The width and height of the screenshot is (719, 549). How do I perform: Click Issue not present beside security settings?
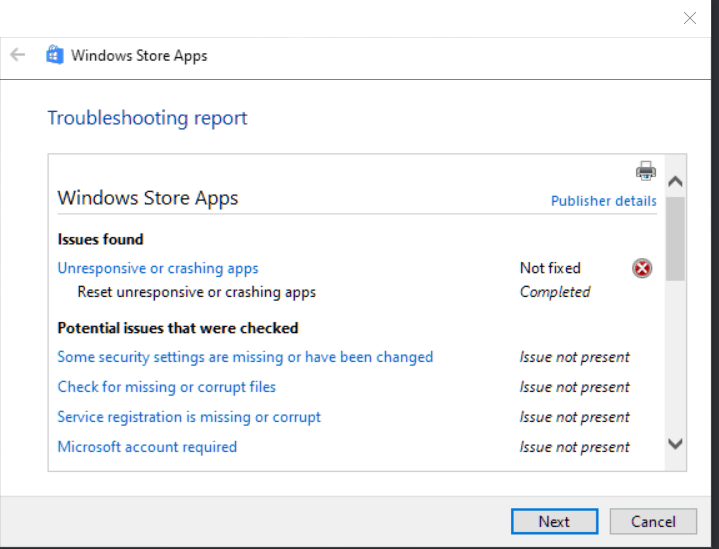pos(574,357)
